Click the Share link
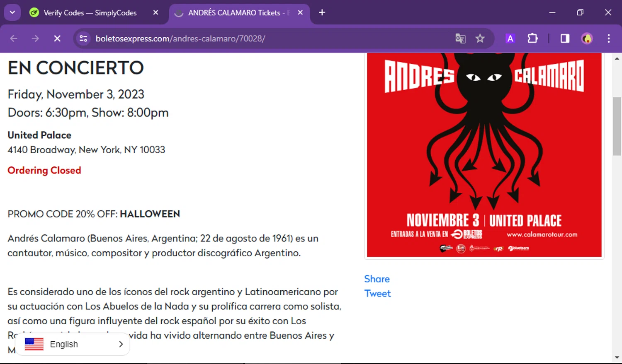 [x=377, y=279]
